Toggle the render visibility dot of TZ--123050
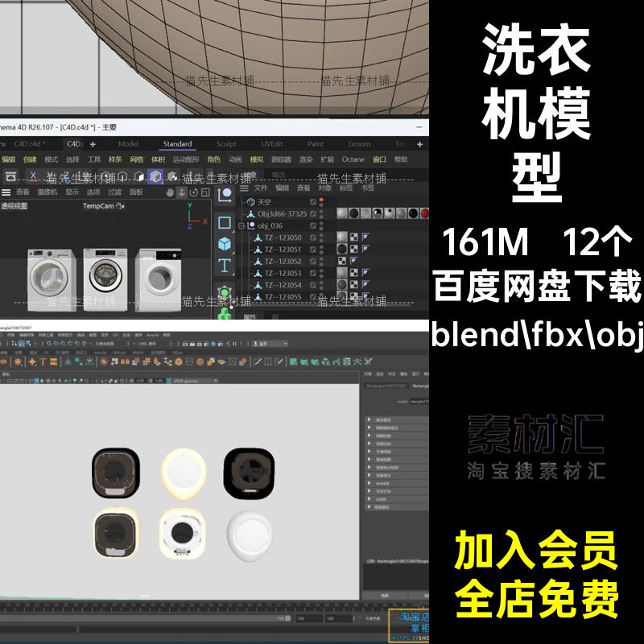The image size is (644, 644). [321, 239]
